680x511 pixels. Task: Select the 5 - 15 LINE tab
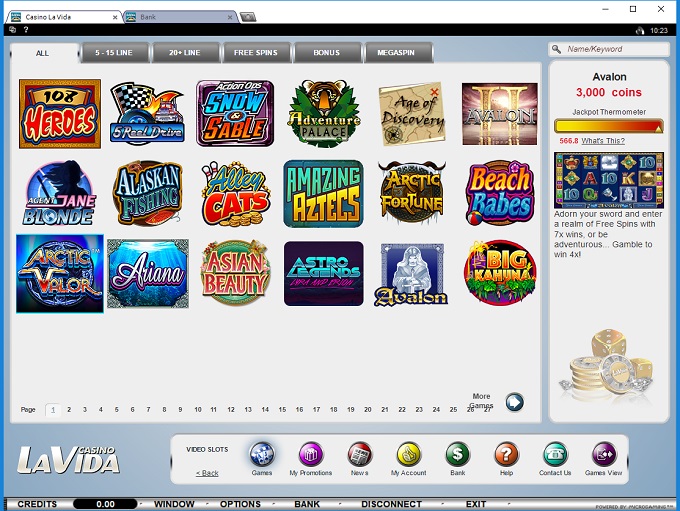coord(116,53)
